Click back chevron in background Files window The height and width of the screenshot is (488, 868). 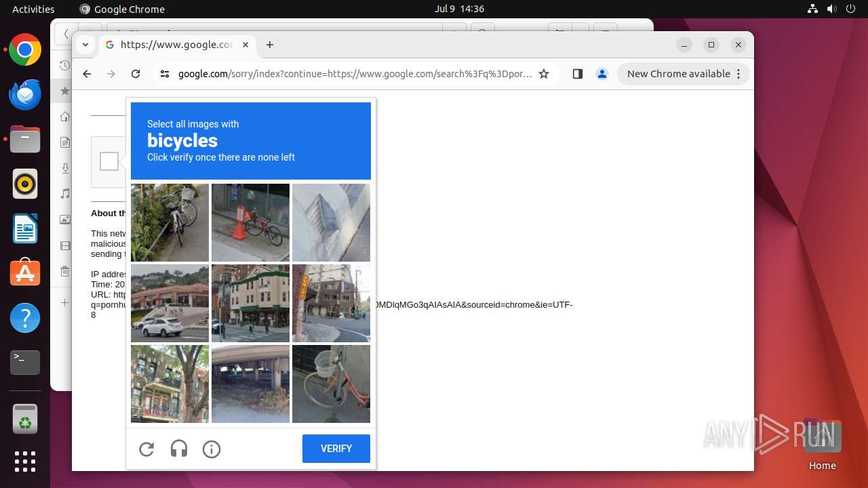(65, 34)
